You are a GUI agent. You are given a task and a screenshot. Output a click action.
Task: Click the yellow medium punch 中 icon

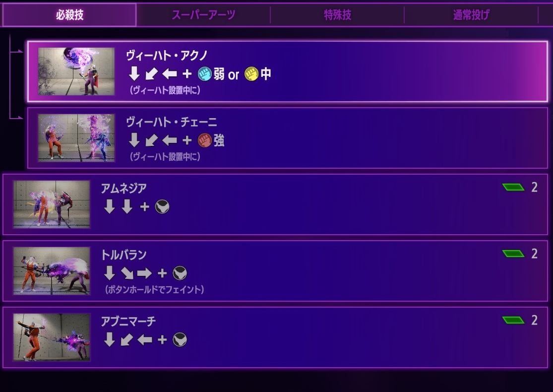point(251,74)
